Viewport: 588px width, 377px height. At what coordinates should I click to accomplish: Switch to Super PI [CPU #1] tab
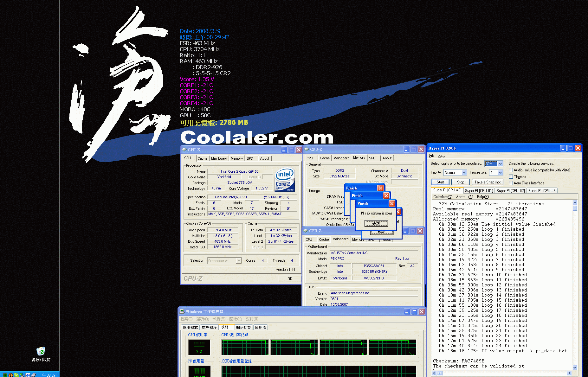479,191
